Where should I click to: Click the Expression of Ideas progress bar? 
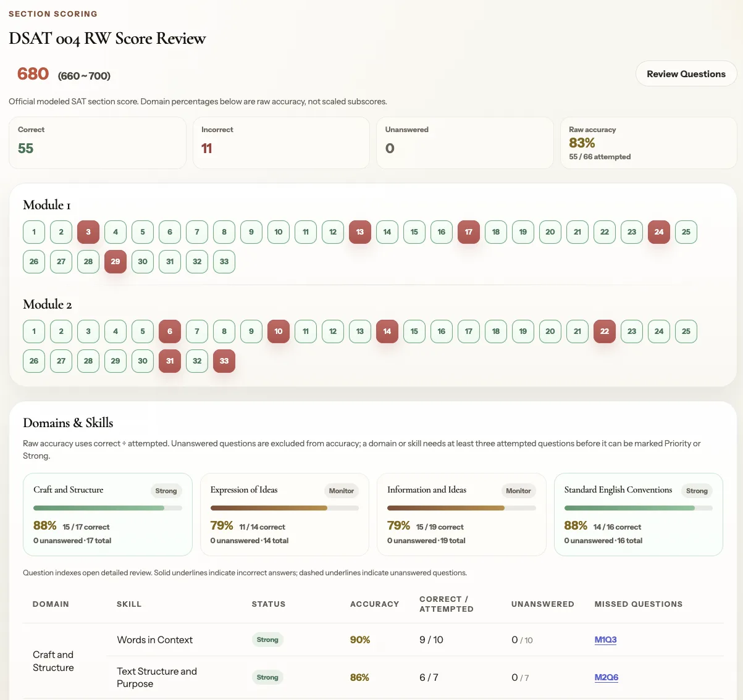(285, 508)
